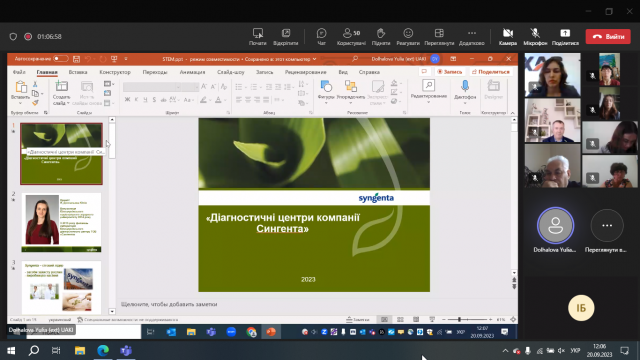Click the Paste (Вставить) icon
The image size is (640, 360).
[20, 87]
